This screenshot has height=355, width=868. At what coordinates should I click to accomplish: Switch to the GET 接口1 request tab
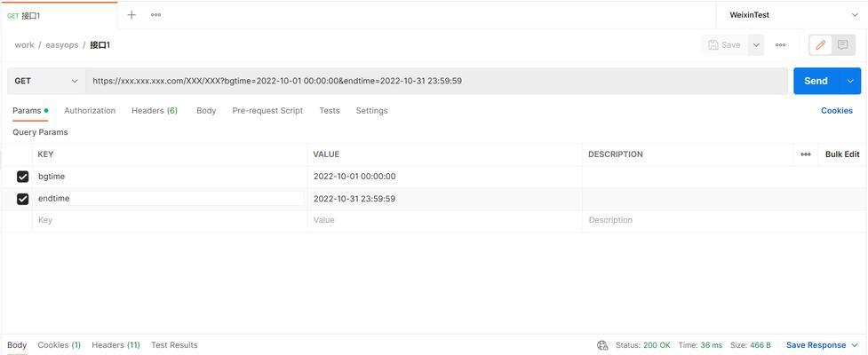point(59,15)
